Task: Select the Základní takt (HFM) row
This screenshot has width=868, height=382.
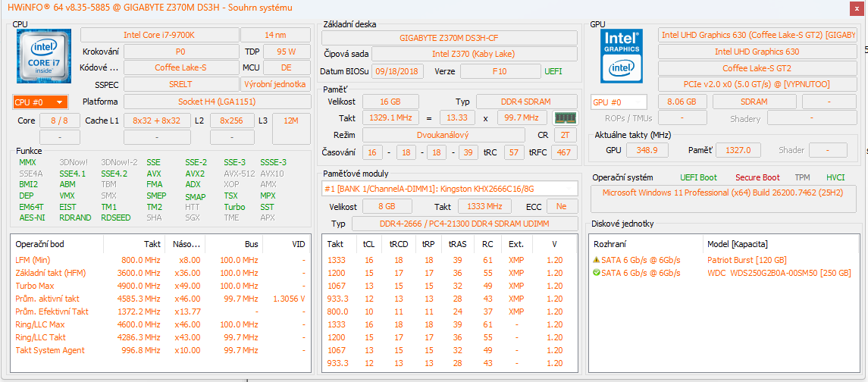Action: (161, 273)
